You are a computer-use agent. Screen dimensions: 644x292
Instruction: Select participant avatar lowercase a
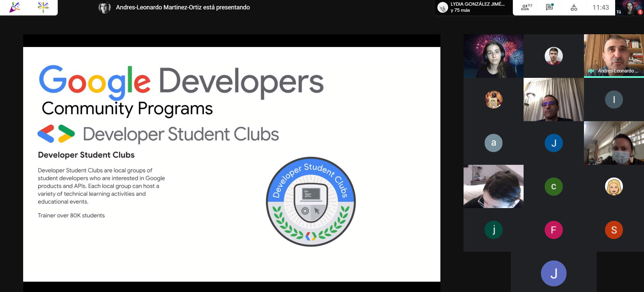click(x=493, y=143)
